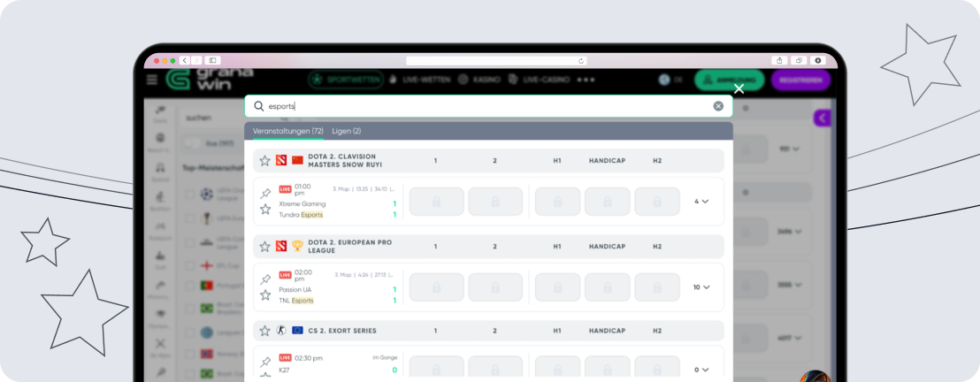
Task: Go back with the browser back arrow
Action: (185, 61)
